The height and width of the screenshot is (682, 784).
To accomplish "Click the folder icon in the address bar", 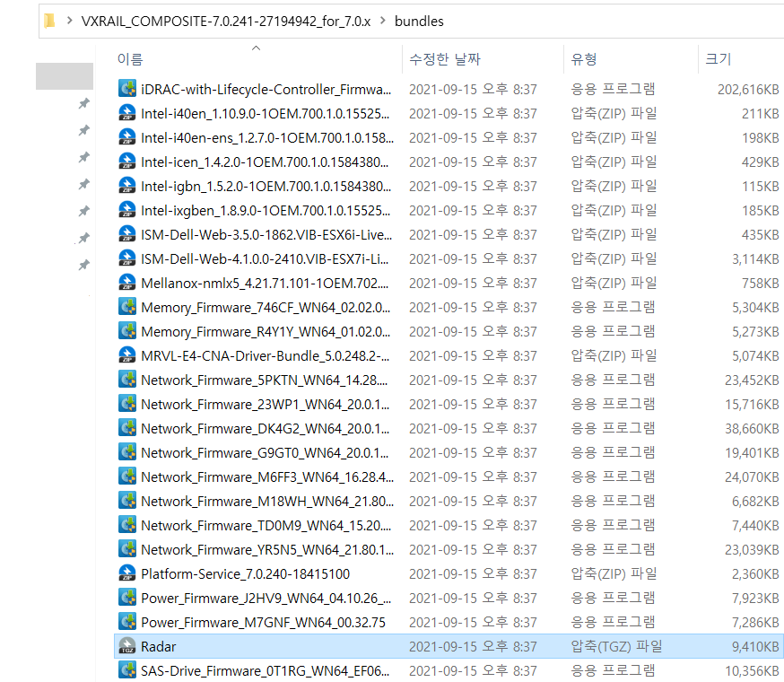I will pyautogui.click(x=49, y=21).
